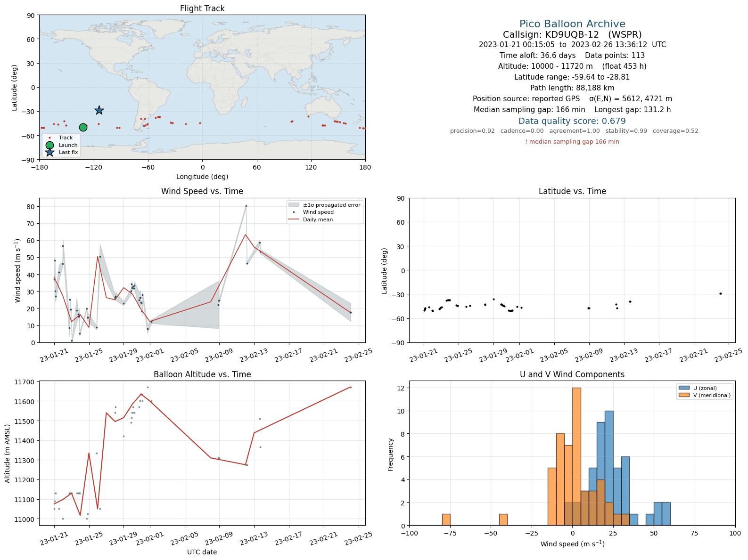
Task: Click the Latitude vs. Time title
Action: [x=572, y=191]
